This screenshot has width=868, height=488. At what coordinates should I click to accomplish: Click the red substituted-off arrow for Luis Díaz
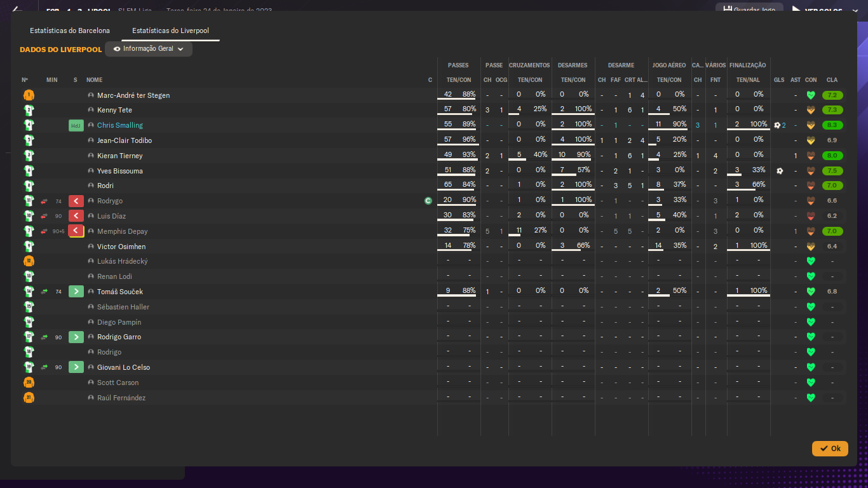[x=76, y=216]
